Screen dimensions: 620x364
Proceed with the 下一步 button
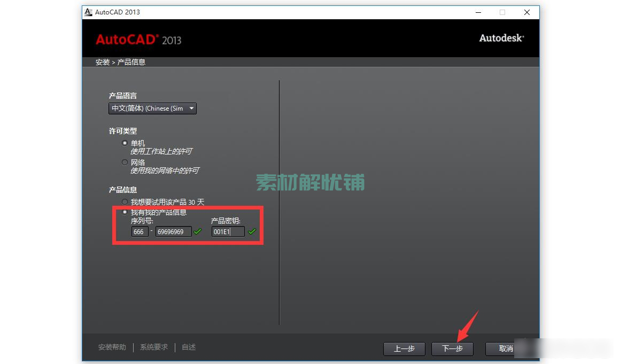(x=452, y=348)
